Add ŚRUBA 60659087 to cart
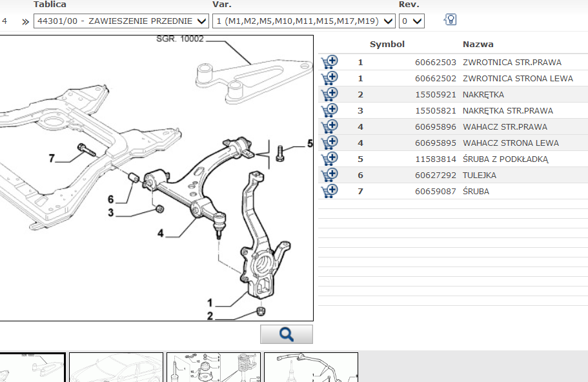This screenshot has width=588, height=382. 329,191
